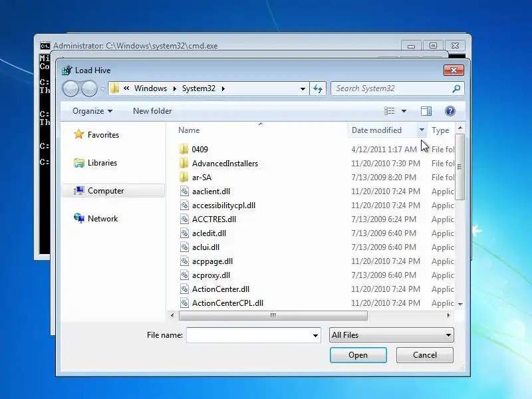This screenshot has height=399, width=532.
Task: Click the Libraries icon
Action: (x=78, y=163)
